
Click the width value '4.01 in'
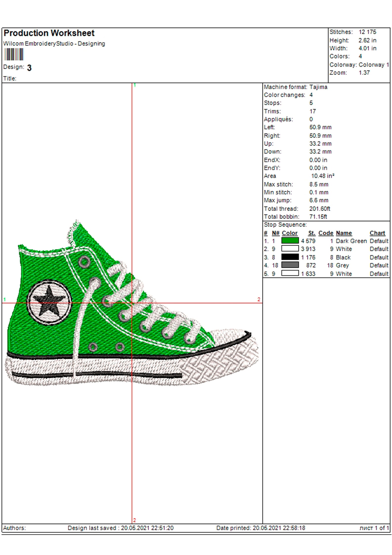click(367, 48)
